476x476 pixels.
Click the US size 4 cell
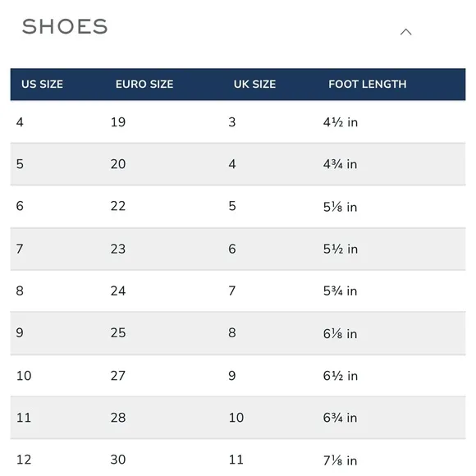[x=20, y=122]
